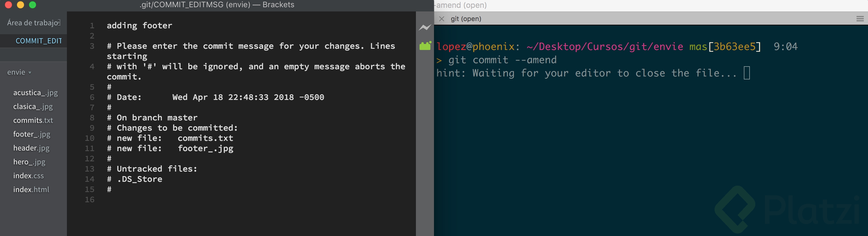Place cursor on 'adding footer' commit line
The width and height of the screenshot is (868, 236).
(x=140, y=26)
